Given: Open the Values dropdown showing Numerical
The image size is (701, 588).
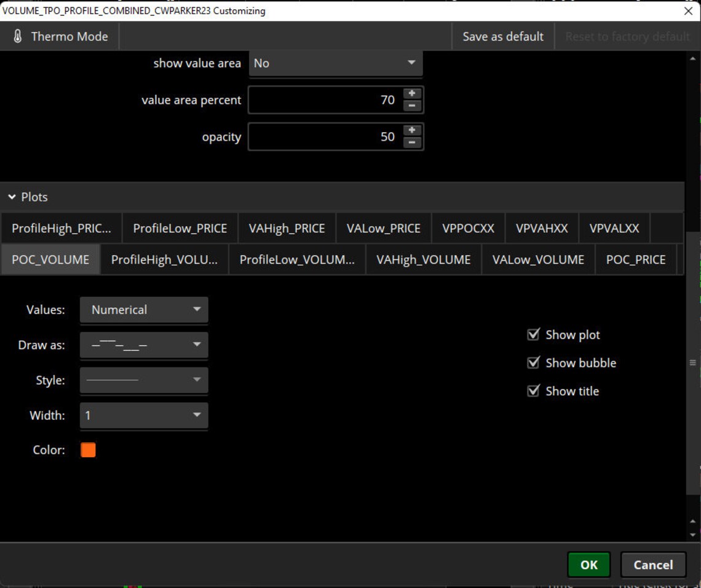Looking at the screenshot, I should click(143, 310).
